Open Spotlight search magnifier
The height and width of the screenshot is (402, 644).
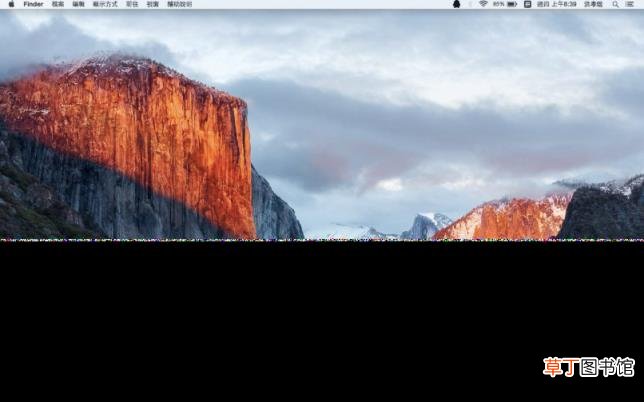[x=615, y=4]
